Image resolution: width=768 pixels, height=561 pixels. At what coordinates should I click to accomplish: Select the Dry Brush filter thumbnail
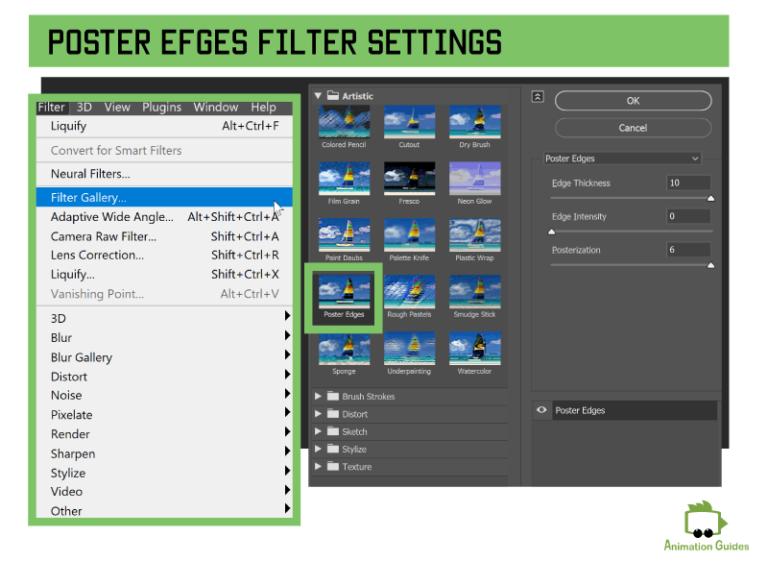(474, 122)
